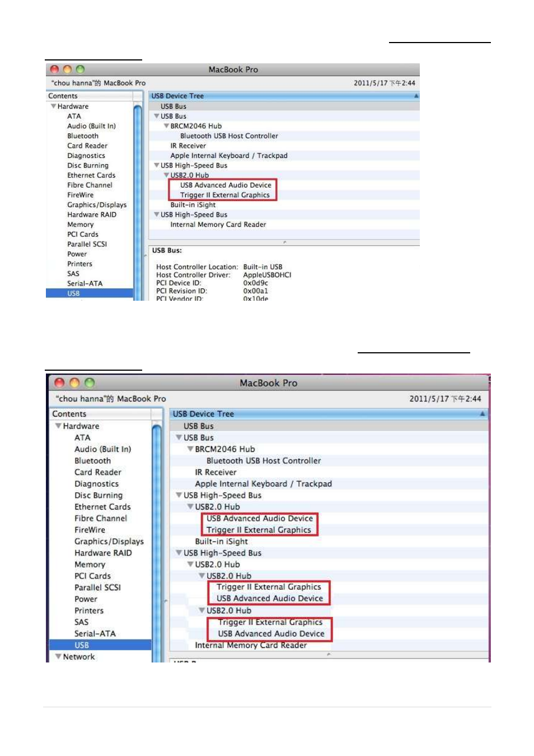This screenshot has height=756, width=534.
Task: Choose Disc Burning in the lower window
Action: [x=99, y=495]
